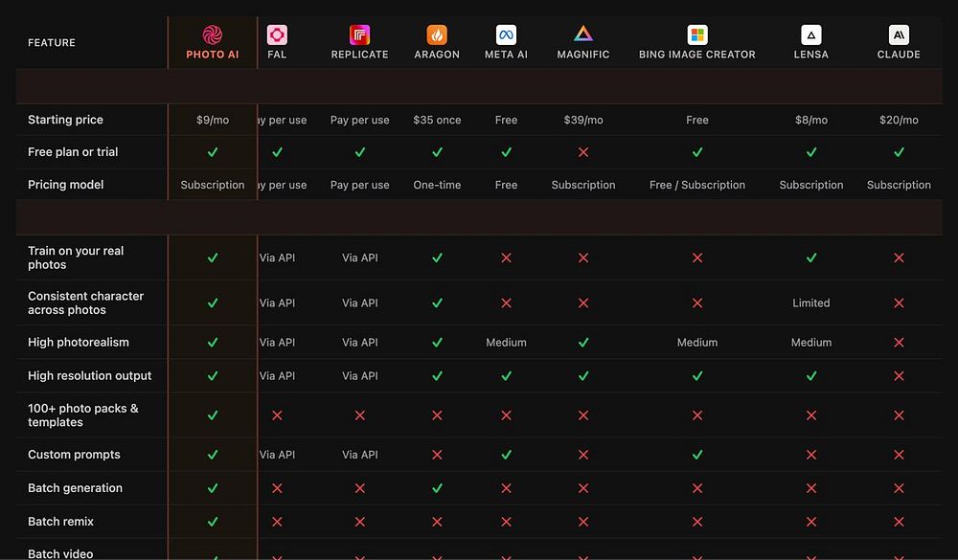This screenshot has height=560, width=958.
Task: Click the Lensa logo icon
Action: tap(811, 34)
